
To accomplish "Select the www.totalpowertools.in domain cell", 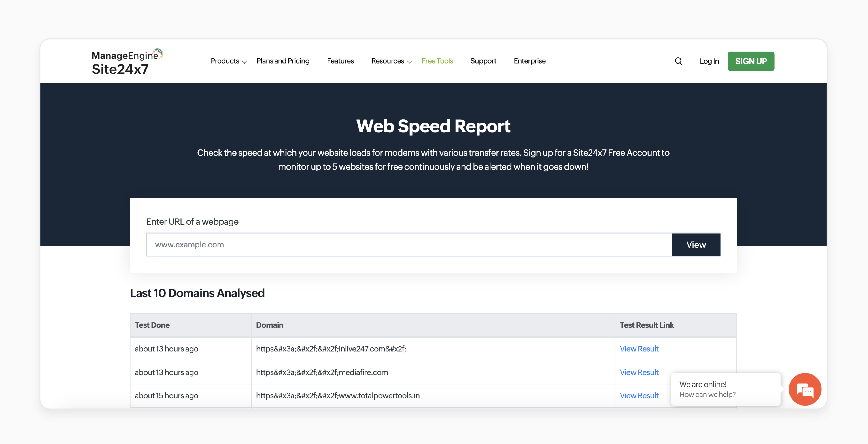I will click(x=433, y=396).
